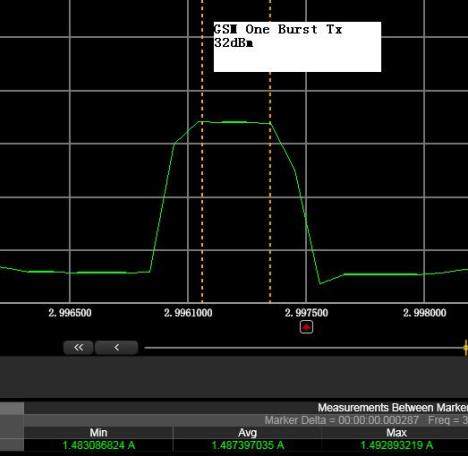
Task: Click the yellow handle on the timeline slider
Action: point(465,348)
